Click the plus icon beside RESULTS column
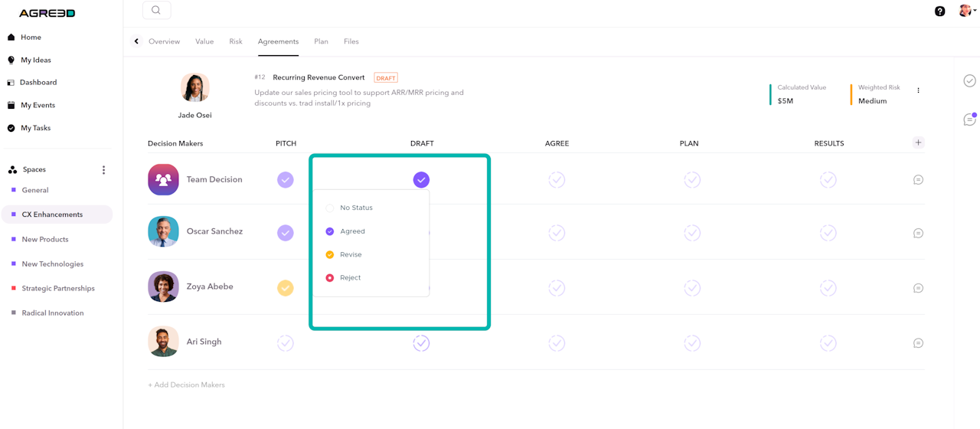 (918, 142)
